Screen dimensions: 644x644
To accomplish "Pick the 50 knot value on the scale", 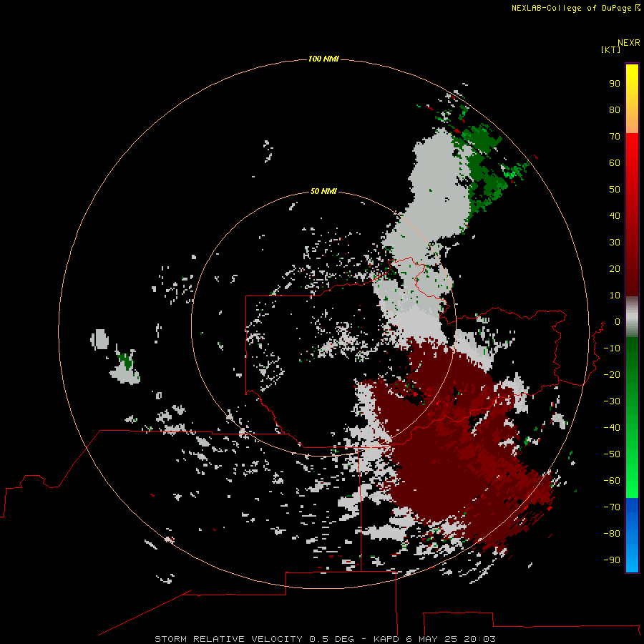I will tap(615, 190).
